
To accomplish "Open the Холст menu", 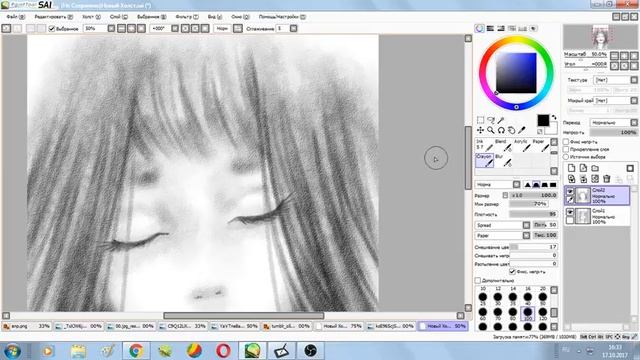I will coord(91,17).
